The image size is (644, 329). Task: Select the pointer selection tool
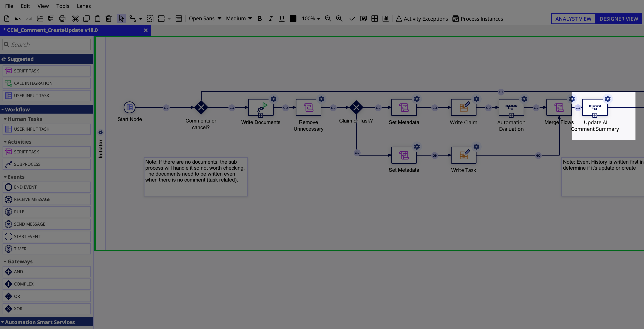121,19
